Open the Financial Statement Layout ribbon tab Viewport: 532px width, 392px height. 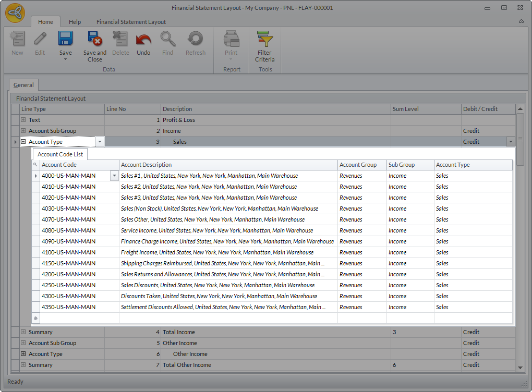click(x=131, y=22)
